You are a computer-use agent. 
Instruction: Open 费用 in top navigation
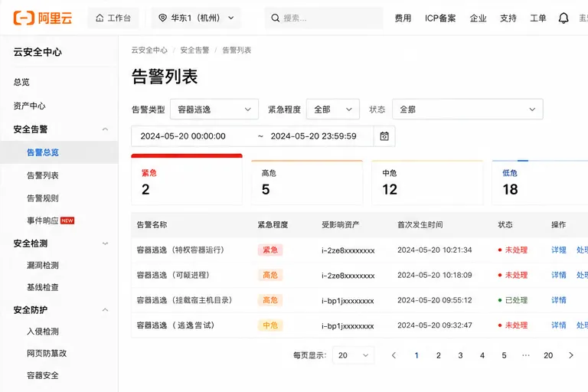(x=403, y=18)
